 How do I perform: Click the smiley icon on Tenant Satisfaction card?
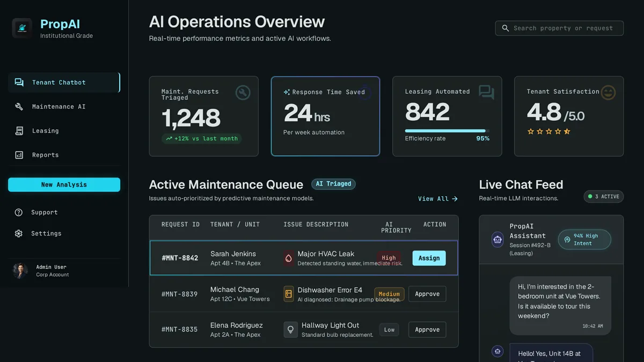[608, 92]
